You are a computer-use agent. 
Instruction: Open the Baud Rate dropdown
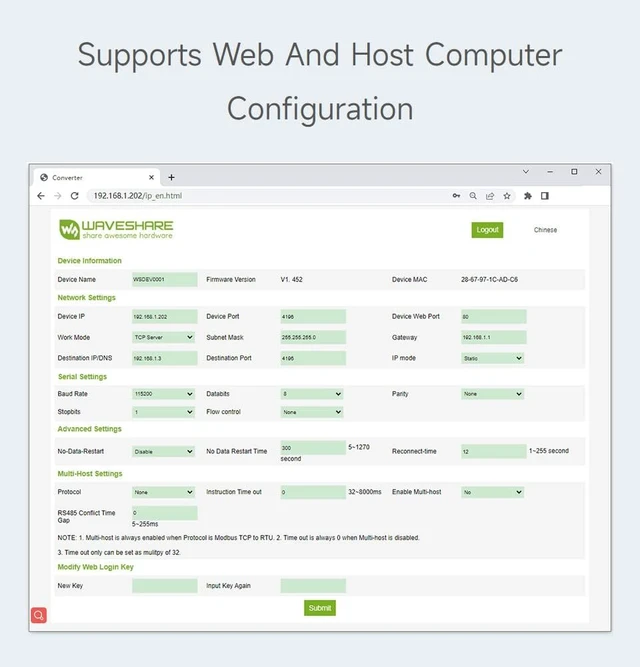163,394
